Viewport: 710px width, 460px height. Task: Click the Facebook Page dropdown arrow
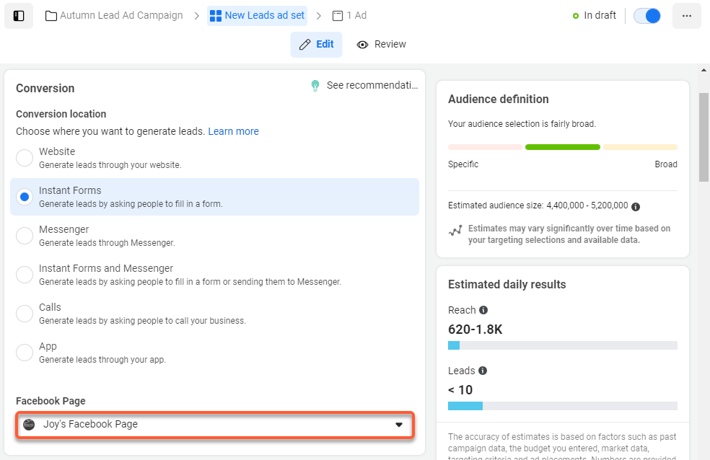point(399,425)
